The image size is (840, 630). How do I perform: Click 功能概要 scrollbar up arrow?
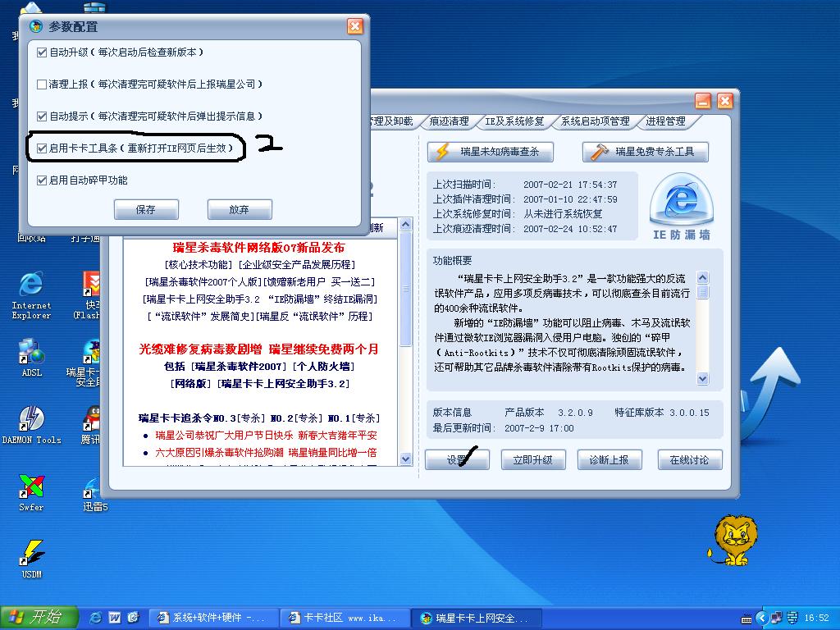[703, 277]
